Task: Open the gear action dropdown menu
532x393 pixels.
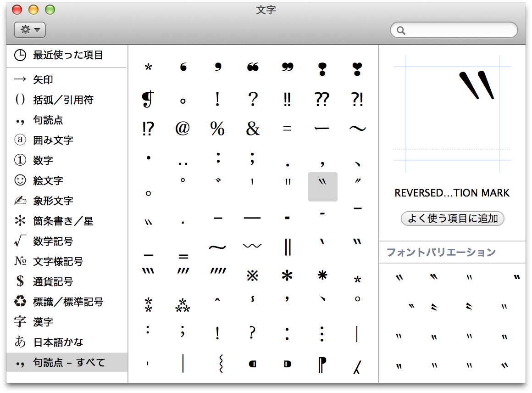Action: pos(30,30)
